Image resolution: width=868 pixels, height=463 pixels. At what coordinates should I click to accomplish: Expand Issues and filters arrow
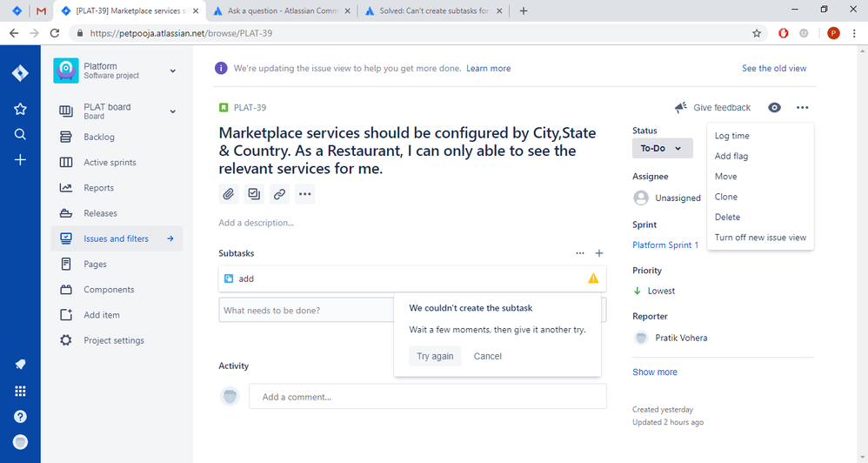click(x=170, y=238)
